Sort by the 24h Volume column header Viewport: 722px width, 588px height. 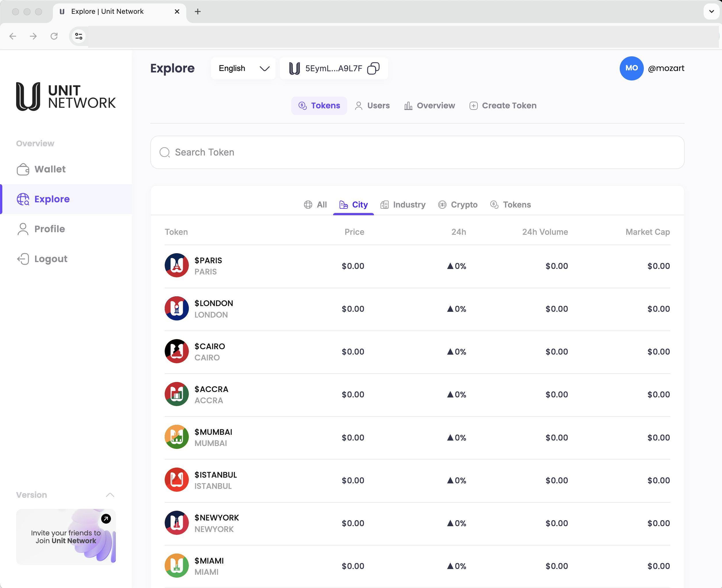tap(545, 232)
